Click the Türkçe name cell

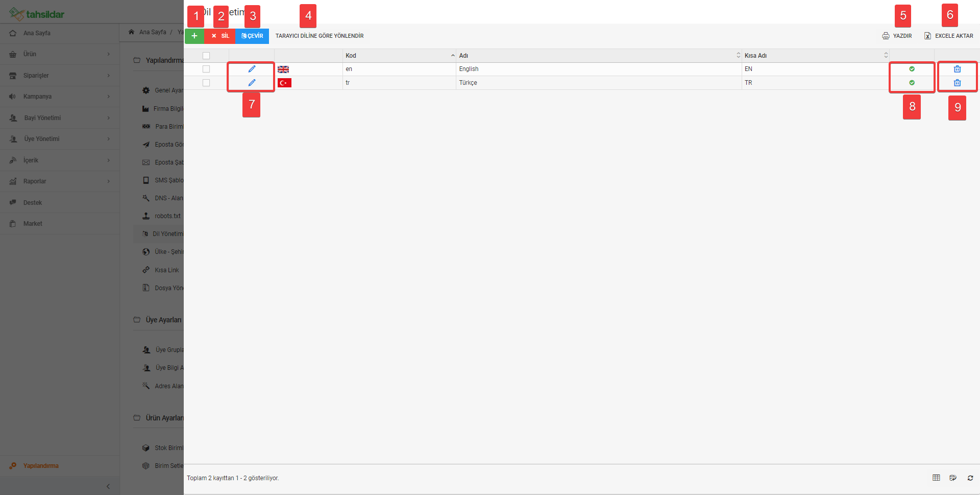click(599, 83)
